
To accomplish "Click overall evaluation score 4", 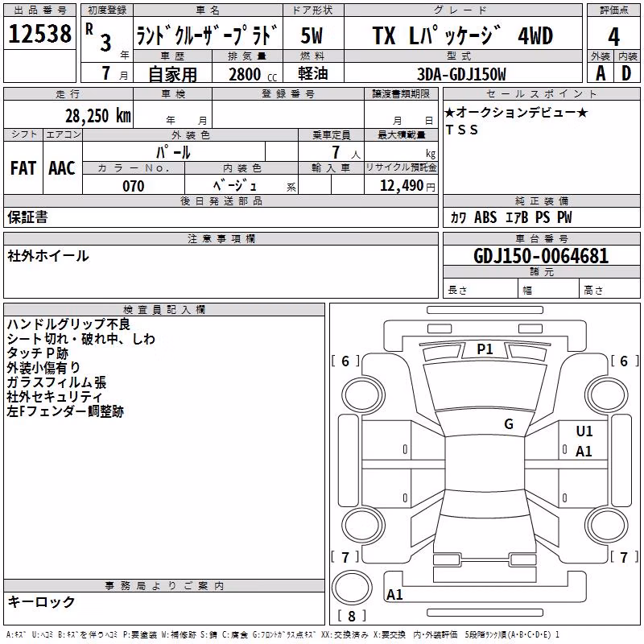I will 613,37.
